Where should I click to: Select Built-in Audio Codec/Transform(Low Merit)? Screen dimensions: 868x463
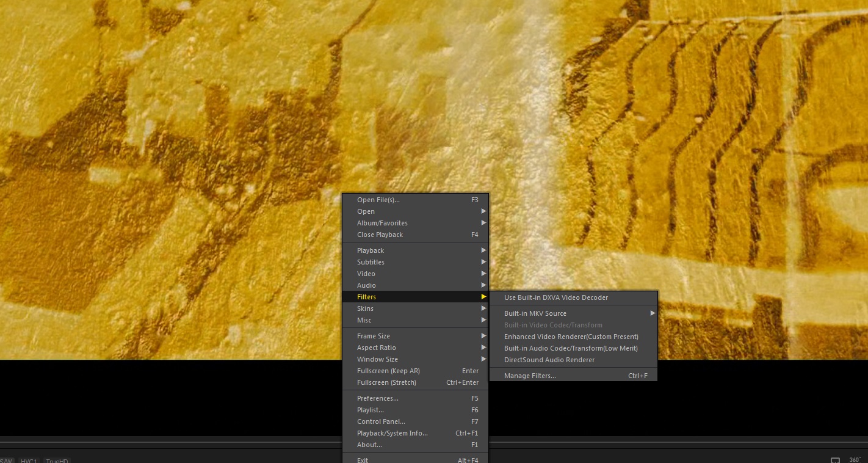(x=571, y=348)
